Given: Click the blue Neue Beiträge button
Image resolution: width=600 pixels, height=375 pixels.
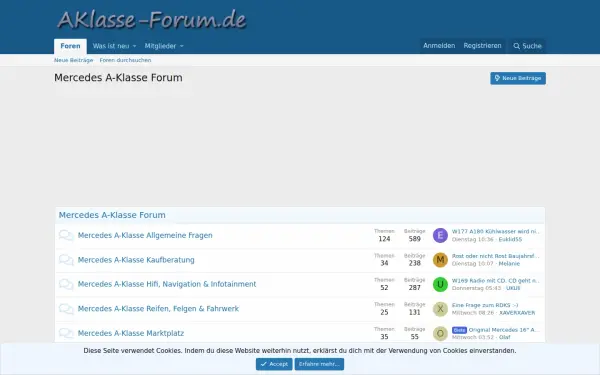Looking at the screenshot, I should [x=518, y=78].
